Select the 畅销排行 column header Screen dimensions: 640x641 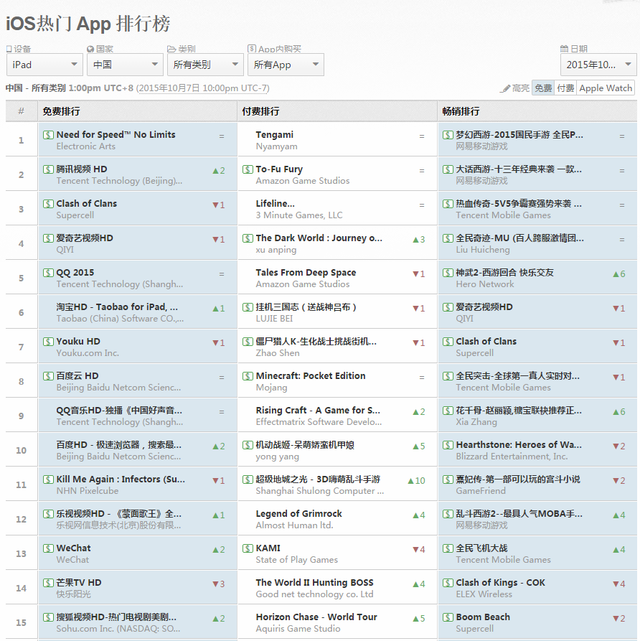[x=460, y=111]
